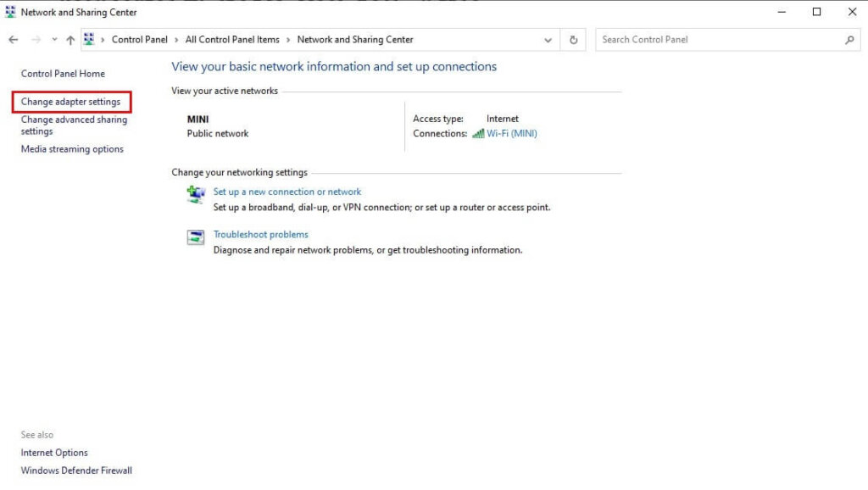
Task: Open the recent locations dropdown arrow
Action: point(54,39)
